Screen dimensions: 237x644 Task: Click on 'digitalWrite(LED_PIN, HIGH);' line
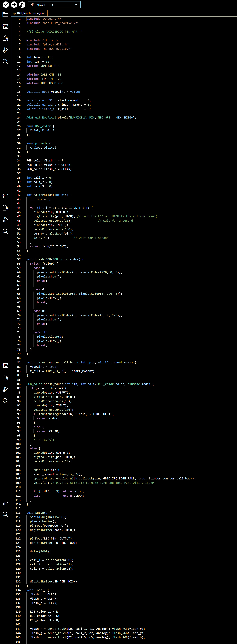point(54,581)
